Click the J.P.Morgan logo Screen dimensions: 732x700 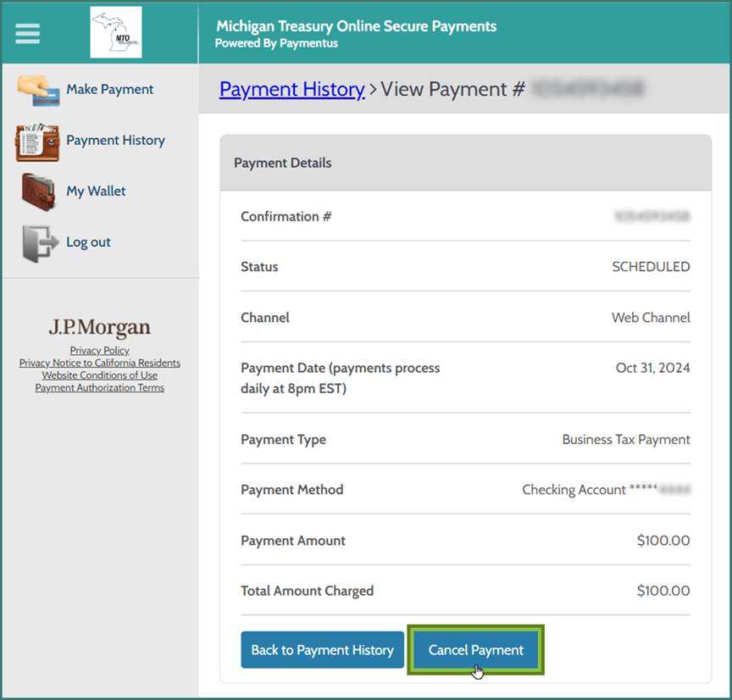pyautogui.click(x=99, y=326)
